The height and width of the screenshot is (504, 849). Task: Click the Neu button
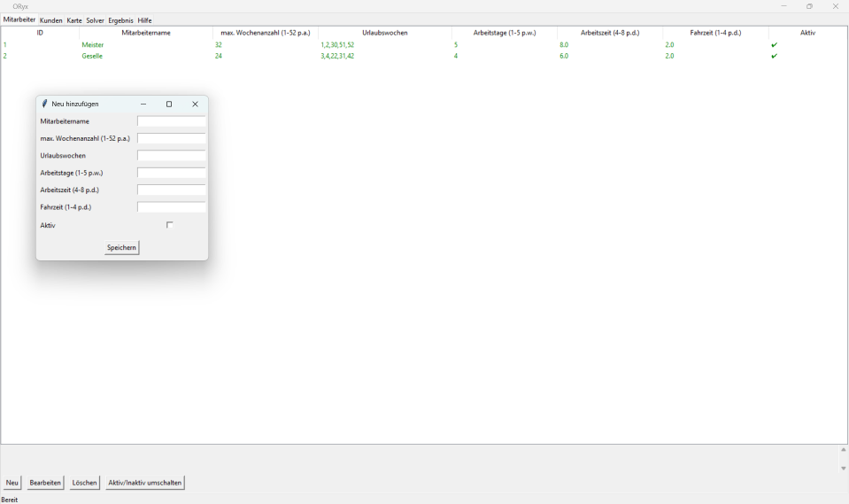point(12,483)
